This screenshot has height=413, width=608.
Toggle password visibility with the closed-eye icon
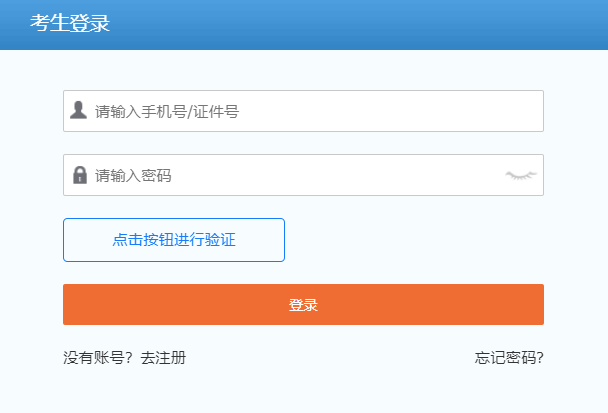tap(521, 175)
